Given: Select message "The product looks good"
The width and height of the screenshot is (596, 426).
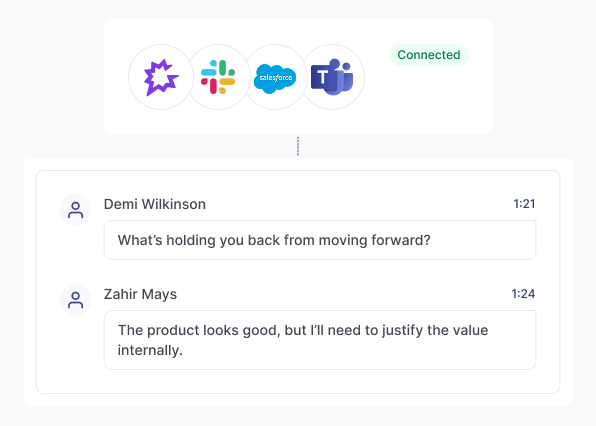Looking at the screenshot, I should click(320, 340).
